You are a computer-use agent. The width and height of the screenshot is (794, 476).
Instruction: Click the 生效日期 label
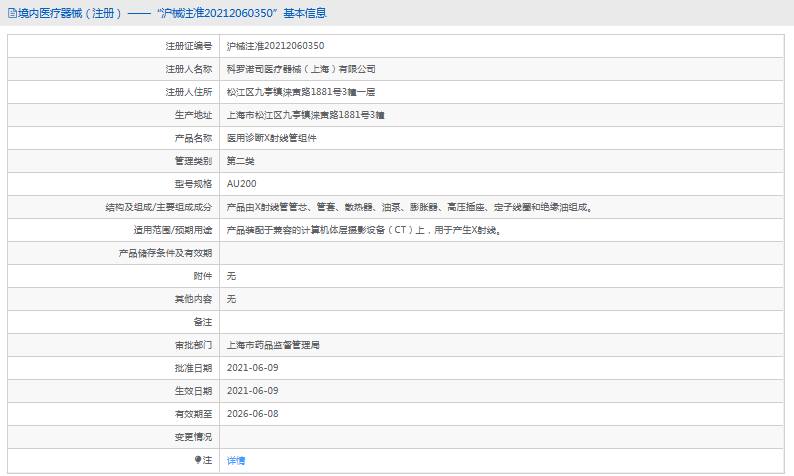pos(193,391)
